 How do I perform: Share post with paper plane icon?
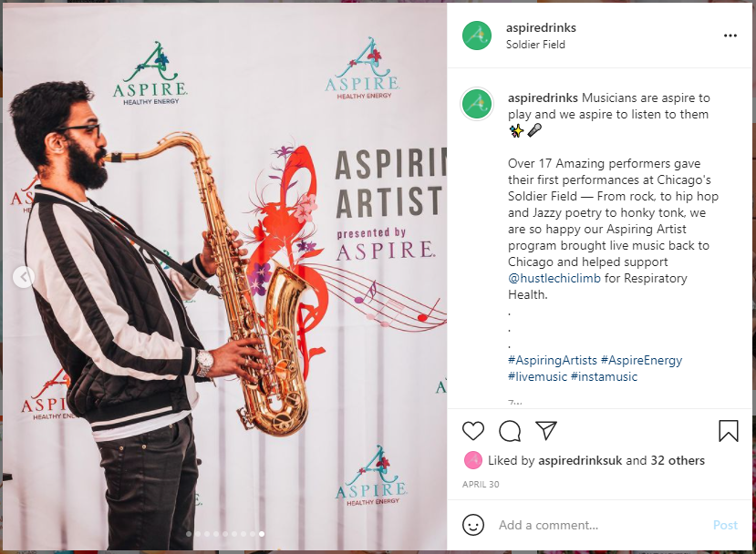pyautogui.click(x=546, y=430)
